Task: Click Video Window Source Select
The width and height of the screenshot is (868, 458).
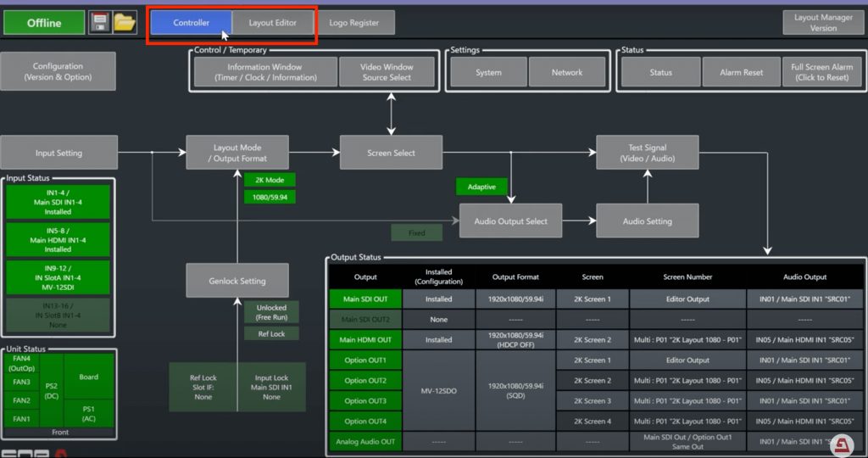Action: pos(387,72)
